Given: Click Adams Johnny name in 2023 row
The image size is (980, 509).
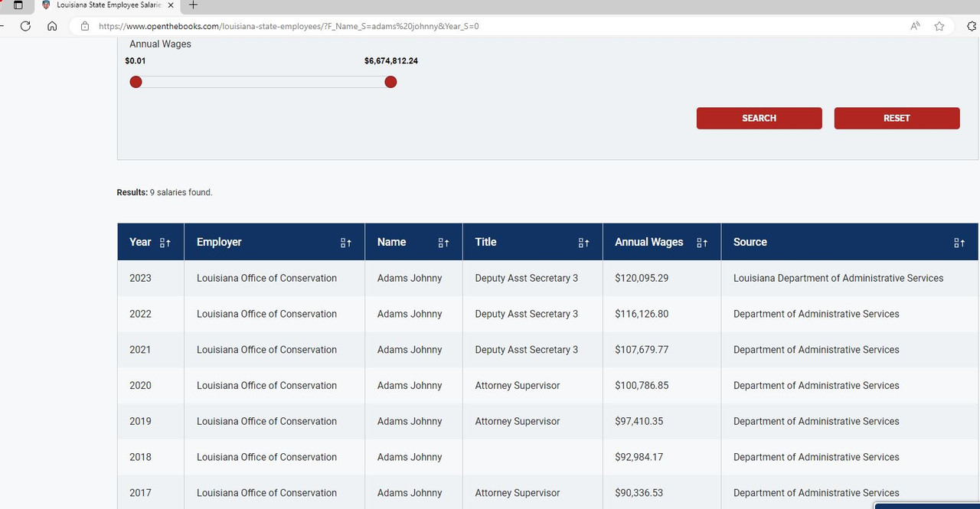Looking at the screenshot, I should click(x=410, y=278).
